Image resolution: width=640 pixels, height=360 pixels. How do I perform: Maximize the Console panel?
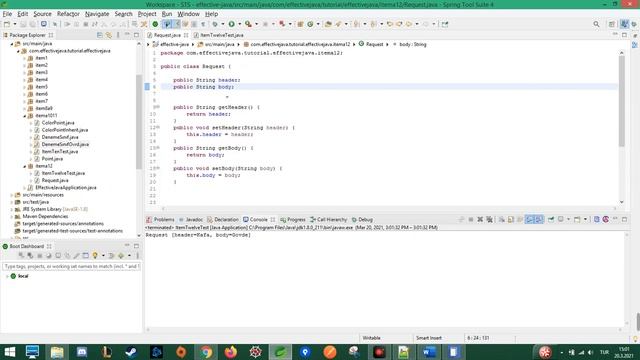[624, 220]
